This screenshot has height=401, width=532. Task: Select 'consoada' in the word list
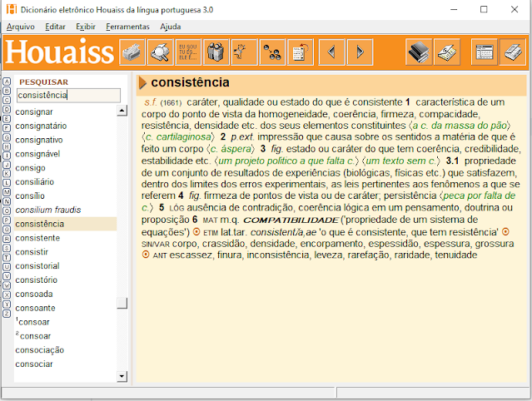click(34, 295)
